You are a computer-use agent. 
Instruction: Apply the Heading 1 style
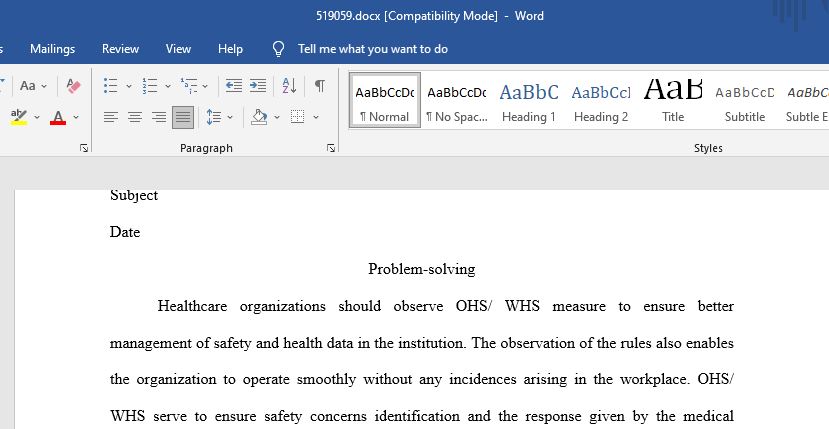click(529, 101)
